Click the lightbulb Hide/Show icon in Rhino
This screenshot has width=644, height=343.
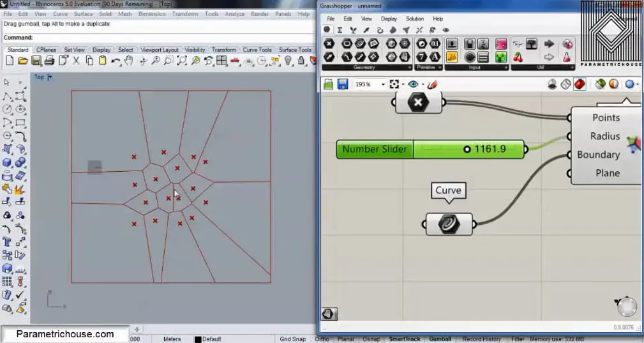pyautogui.click(x=288, y=61)
